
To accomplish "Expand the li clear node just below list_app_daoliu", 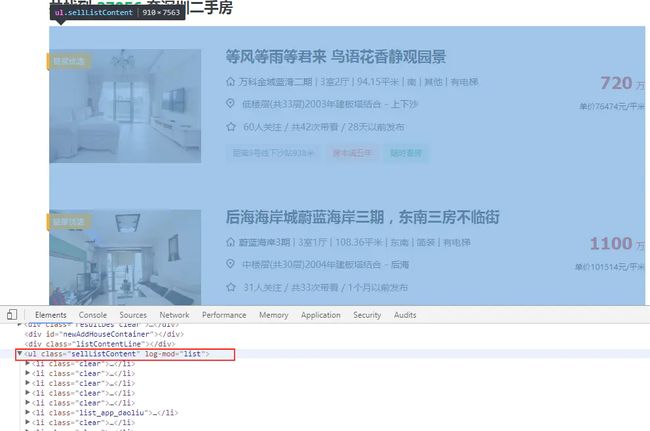I will [27, 422].
